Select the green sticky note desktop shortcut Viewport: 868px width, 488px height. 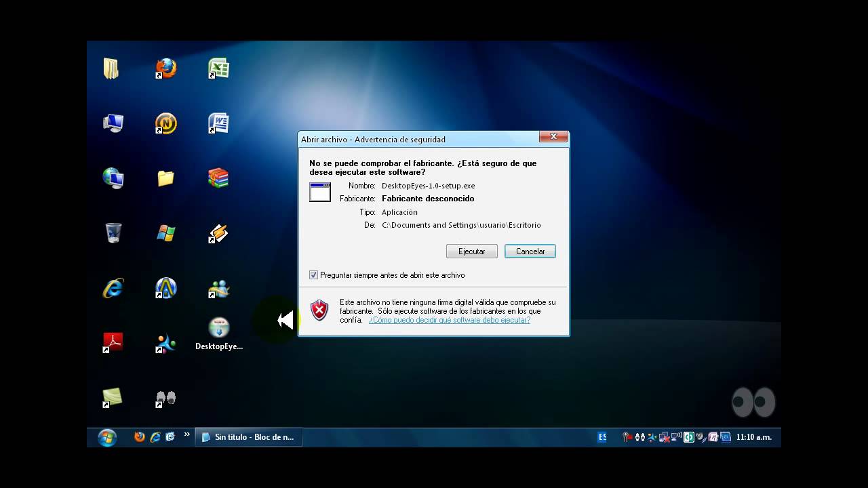[113, 398]
